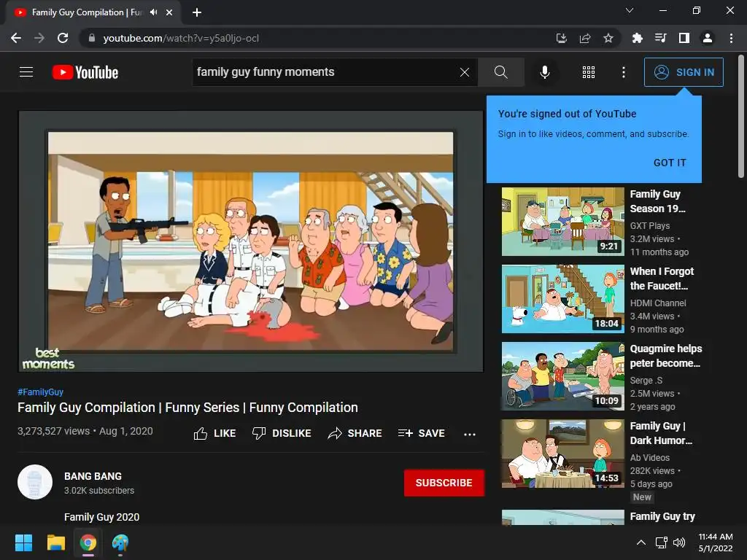The image size is (747, 560).
Task: Open the YouTube hamburger guide menu
Action: 26,72
